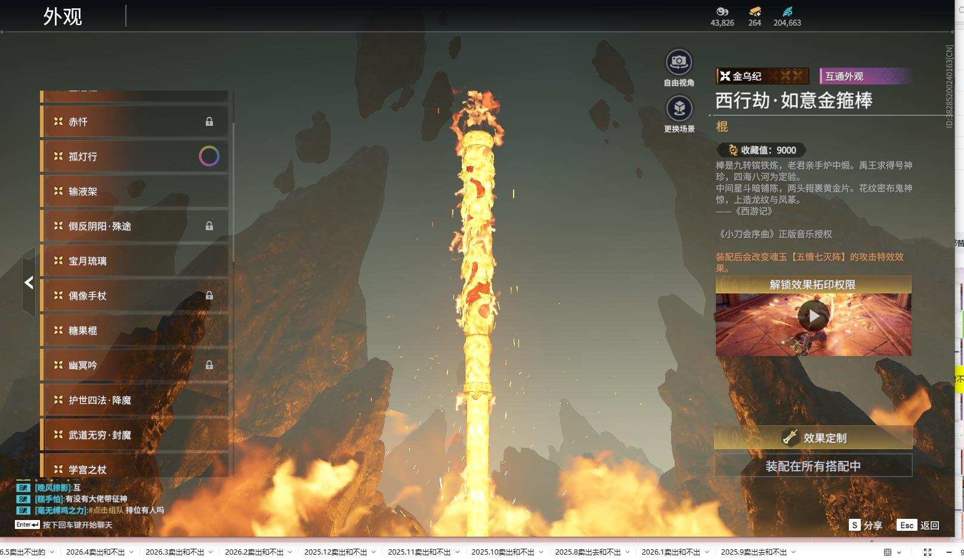Open dropdown arrow on 2026.3卖出和不出 tab
This screenshot has width=964, height=560.
211,552
